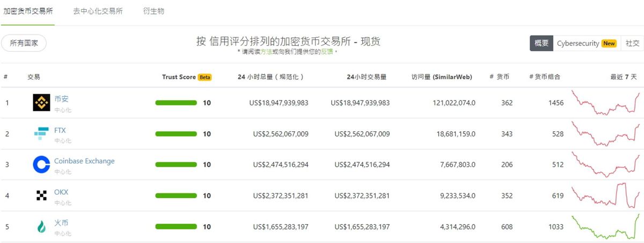Open the 币安 7-day sparkline chart
Viewport: 644px width, 243px height.
tap(606, 103)
